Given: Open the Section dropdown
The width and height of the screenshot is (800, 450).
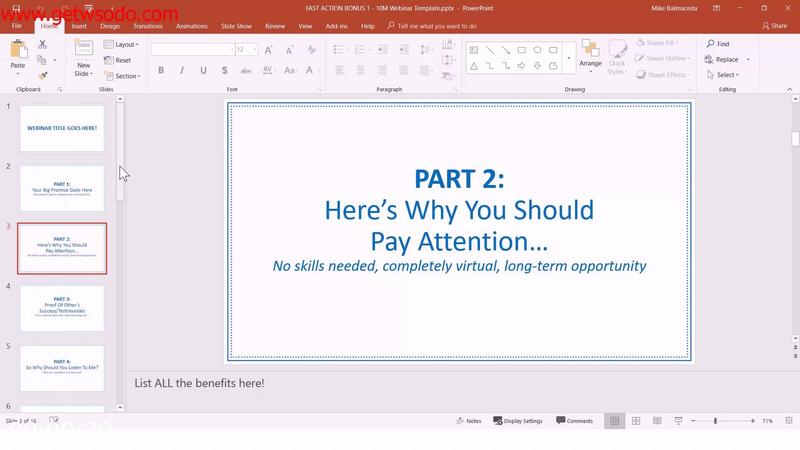Looking at the screenshot, I should point(122,76).
